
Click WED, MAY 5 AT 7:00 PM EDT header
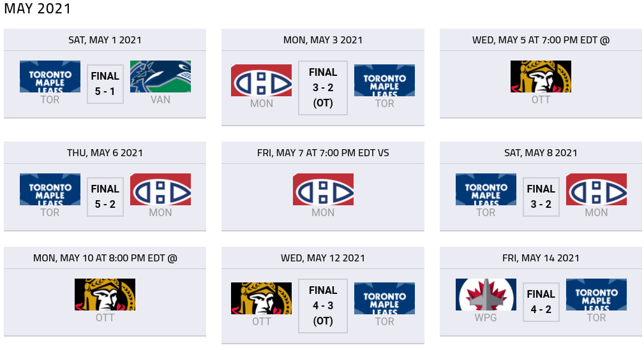[x=541, y=40]
